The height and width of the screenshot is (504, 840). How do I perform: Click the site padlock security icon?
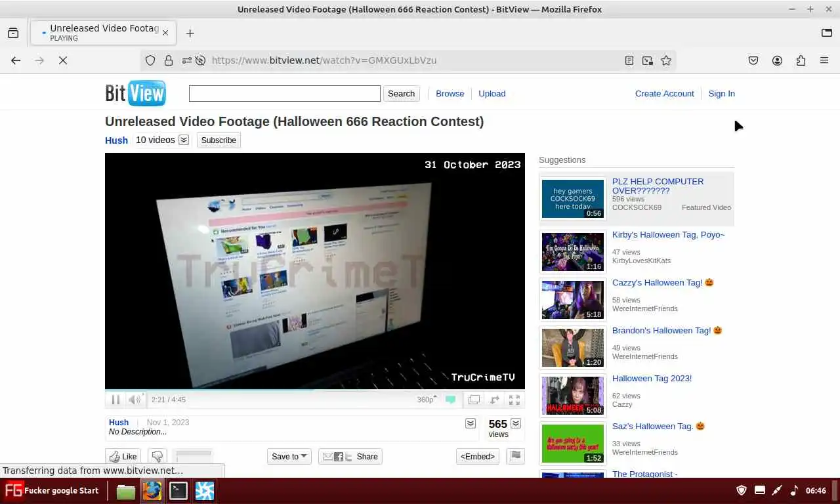coord(169,60)
